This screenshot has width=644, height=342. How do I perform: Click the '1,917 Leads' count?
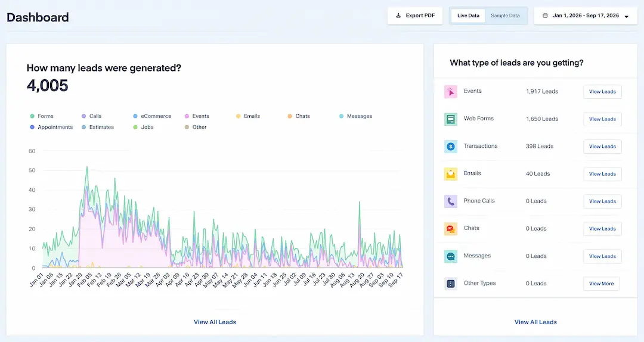pos(541,92)
